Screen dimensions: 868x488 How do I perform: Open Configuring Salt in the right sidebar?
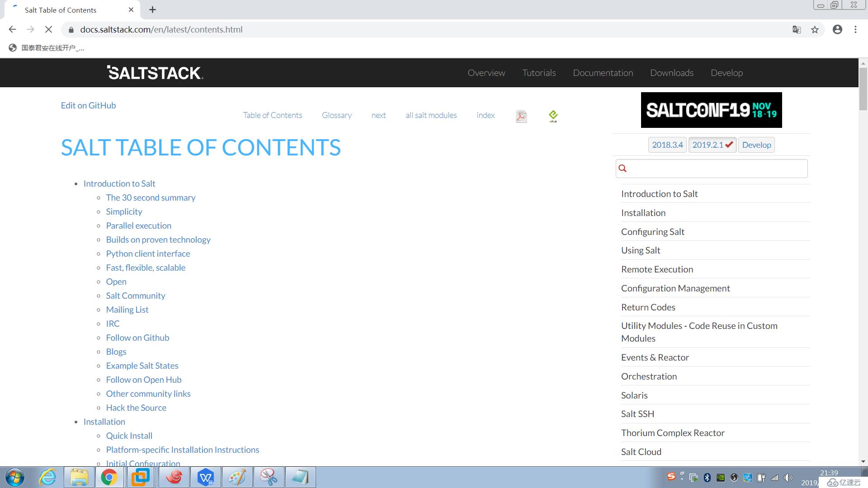(653, 232)
